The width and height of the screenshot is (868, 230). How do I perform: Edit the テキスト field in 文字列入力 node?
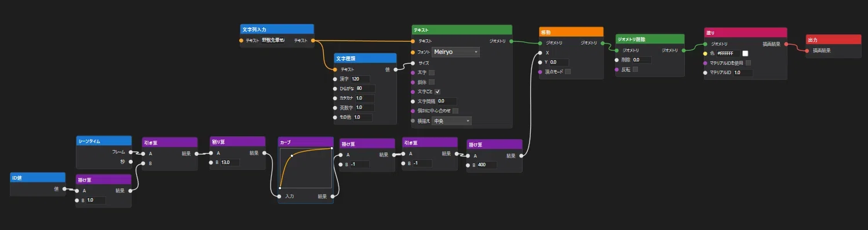pyautogui.click(x=273, y=41)
